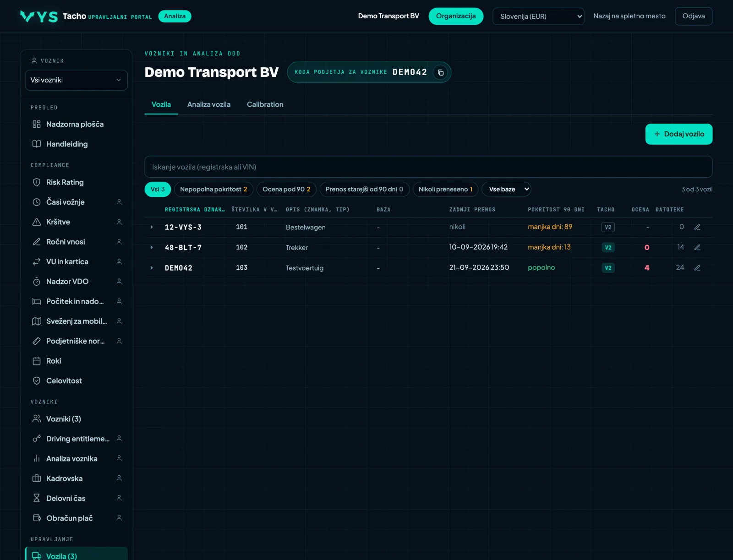The image size is (733, 560).
Task: Open Nadzorna plošča dashboard
Action: tap(76, 124)
